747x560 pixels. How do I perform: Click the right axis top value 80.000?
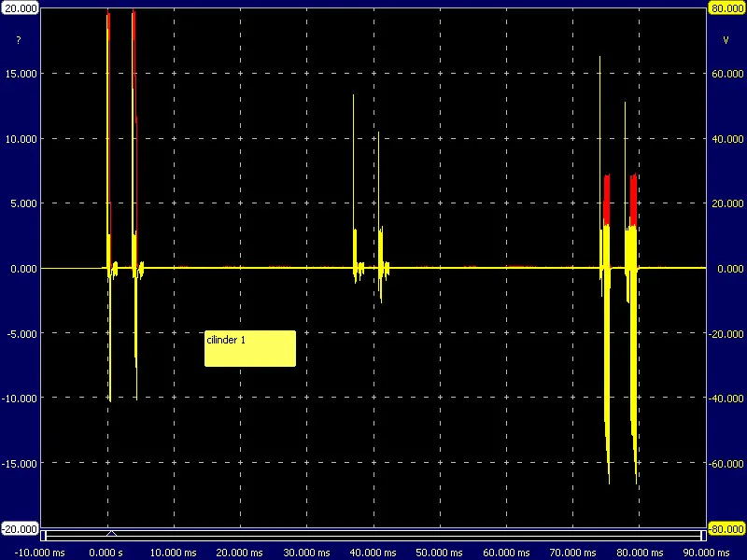[727, 8]
